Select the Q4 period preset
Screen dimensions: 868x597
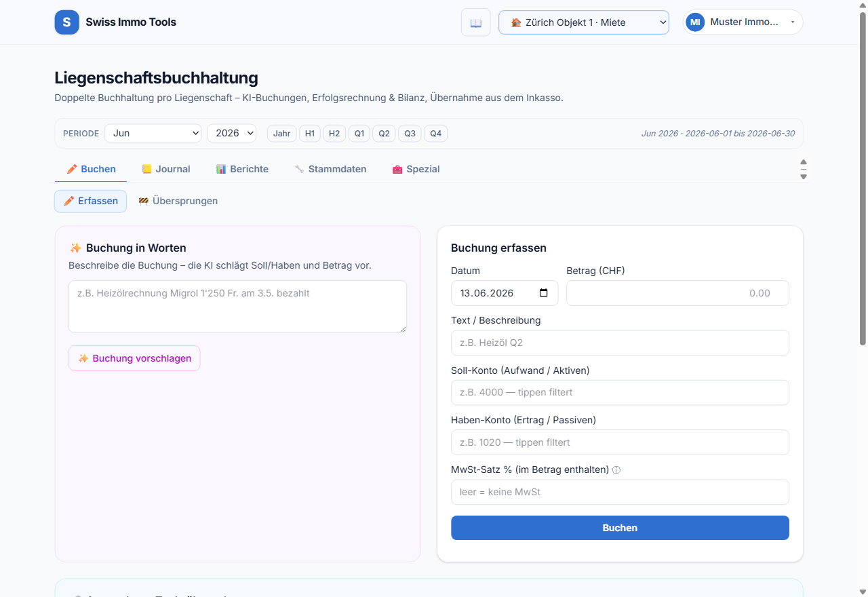435,134
